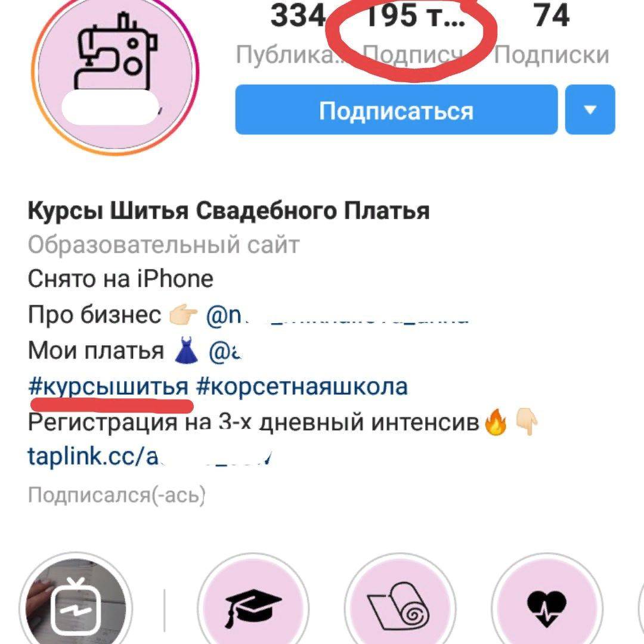Follow the taplink.cc bio link
Viewport: 644px width, 644px height.
click(150, 456)
